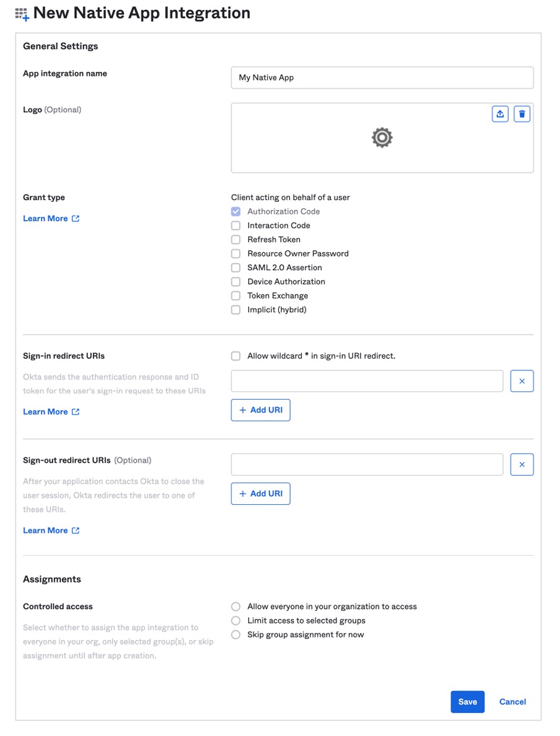The width and height of the screenshot is (560, 736).
Task: Tick the Resource Owner Password checkbox
Action: click(236, 254)
